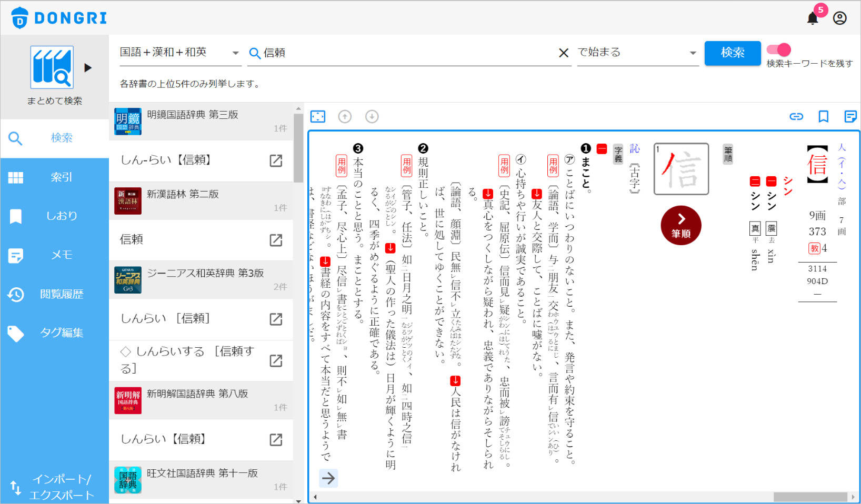Click the 新漢語林 book cover thumbnail
Screen dimensions: 861x504
click(128, 201)
